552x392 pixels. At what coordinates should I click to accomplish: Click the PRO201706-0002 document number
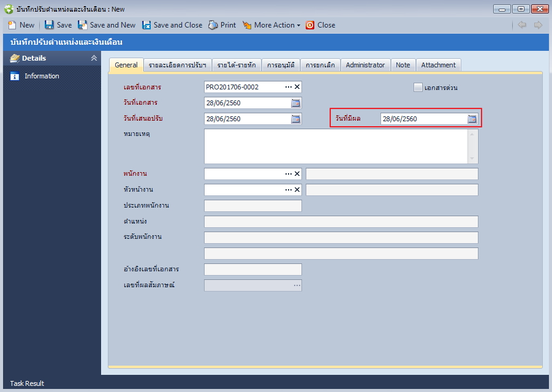tap(232, 87)
